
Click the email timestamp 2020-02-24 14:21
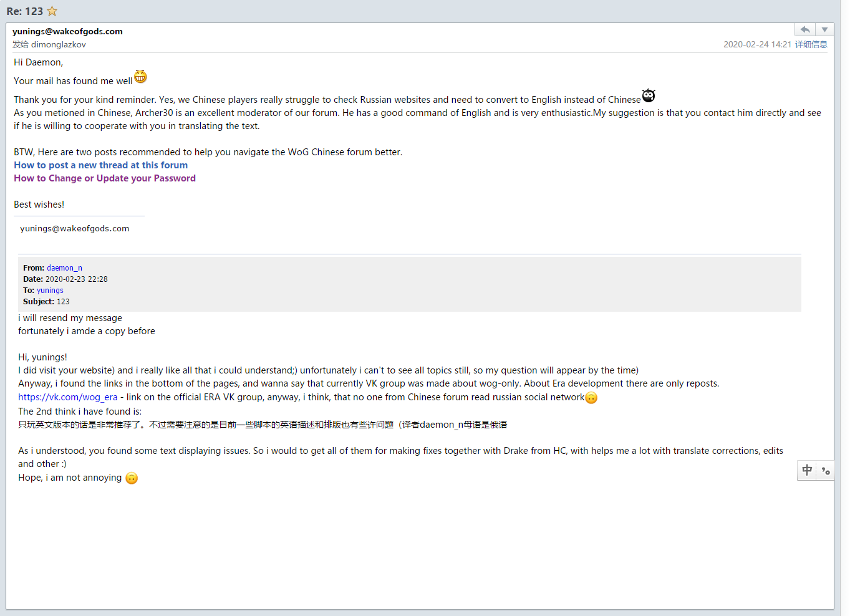click(757, 44)
